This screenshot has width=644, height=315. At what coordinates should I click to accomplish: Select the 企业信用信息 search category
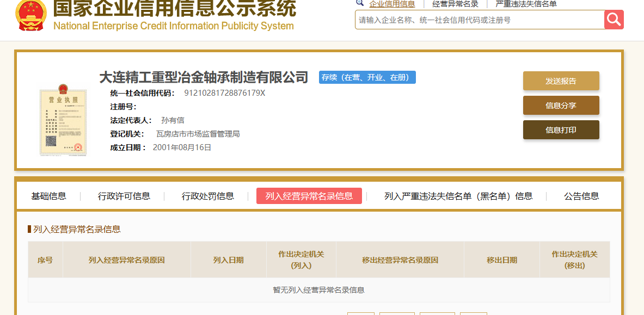(392, 4)
